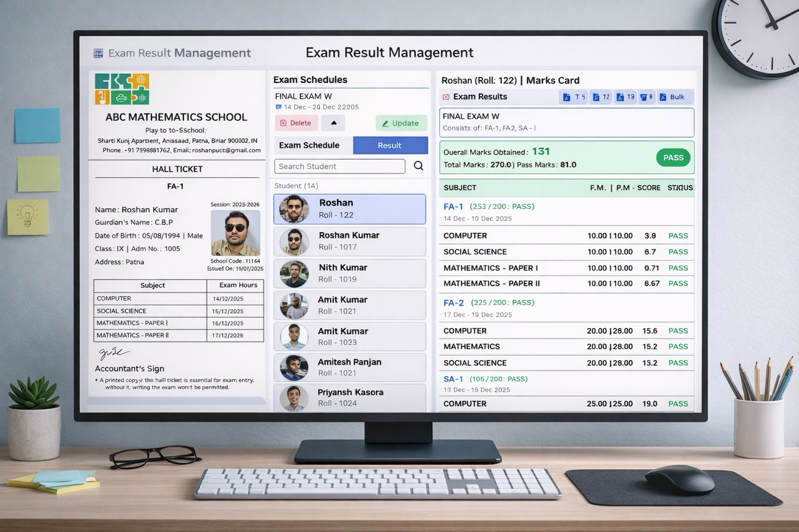Click the "12" PDF icon in marks card toolbar
Viewport: 799px width, 532px height.
(600, 97)
